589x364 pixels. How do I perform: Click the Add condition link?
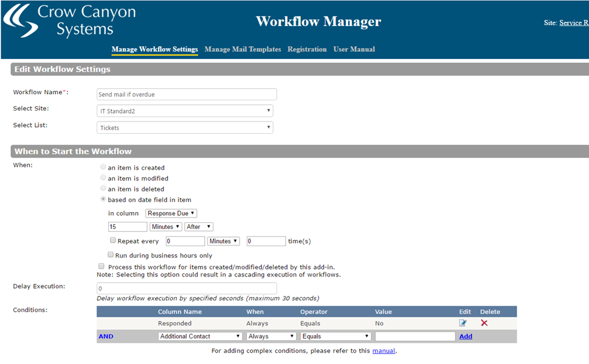[x=466, y=336]
